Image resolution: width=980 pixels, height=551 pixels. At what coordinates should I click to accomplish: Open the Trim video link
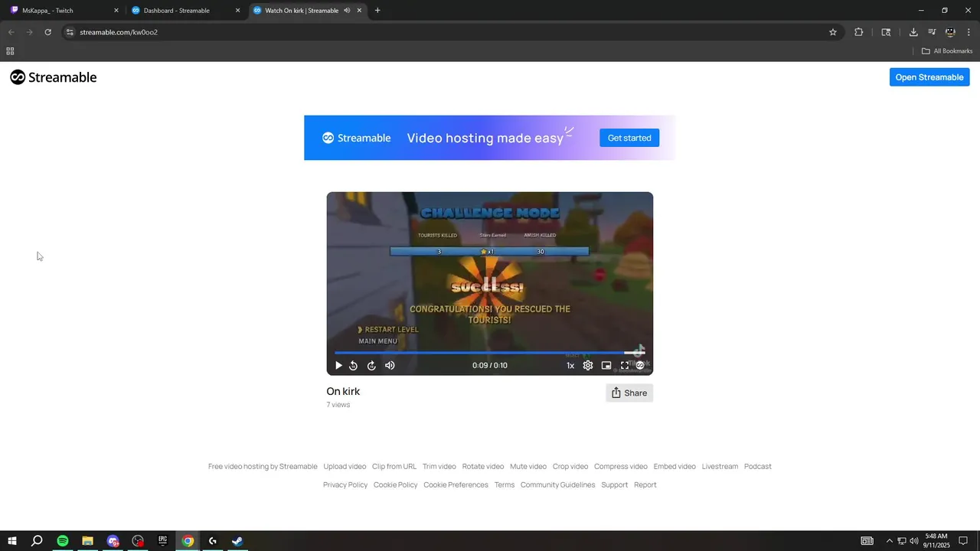click(439, 466)
